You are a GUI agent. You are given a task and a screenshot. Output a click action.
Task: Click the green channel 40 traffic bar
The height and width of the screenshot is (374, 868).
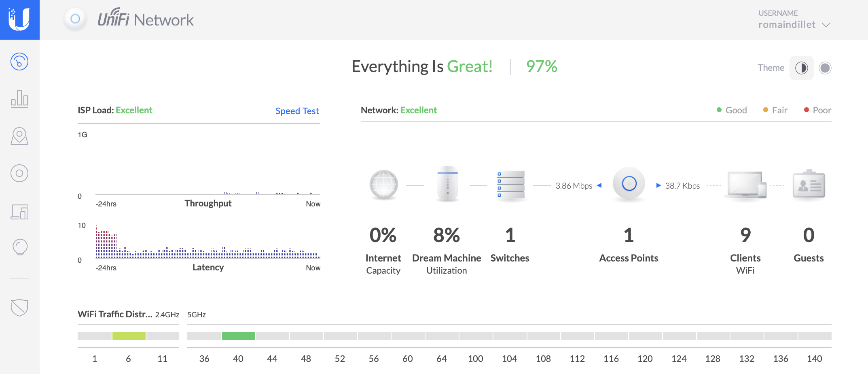coord(238,336)
